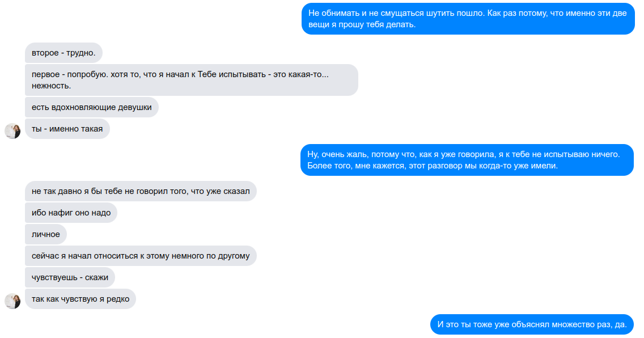Viewport: 644px width, 338px height.
Task: Select the "ты - именно такая" bubble
Action: tap(67, 129)
